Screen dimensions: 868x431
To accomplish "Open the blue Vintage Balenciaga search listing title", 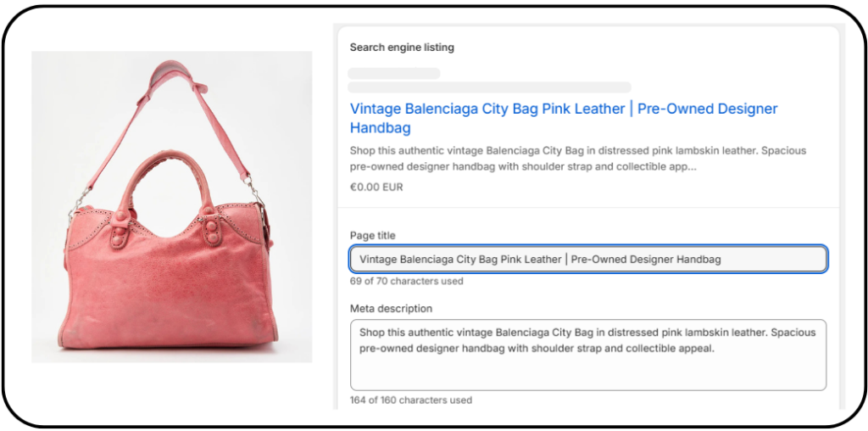I will click(x=564, y=118).
